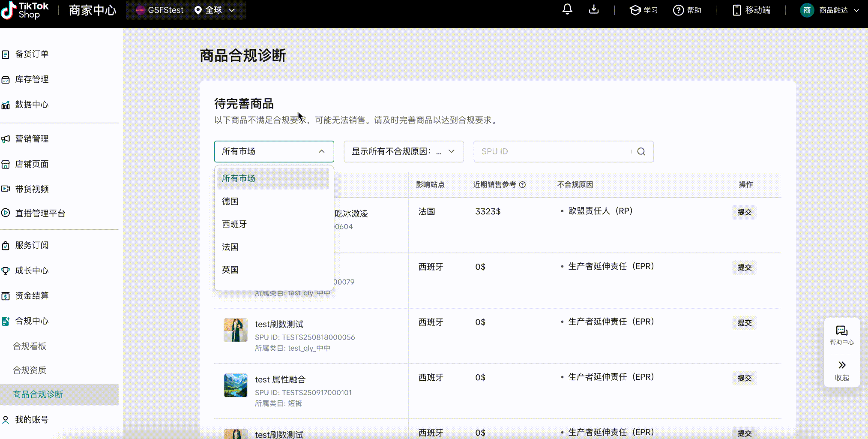This screenshot has height=439, width=868.
Task: Open the 帮助 help icon
Action: tap(678, 10)
